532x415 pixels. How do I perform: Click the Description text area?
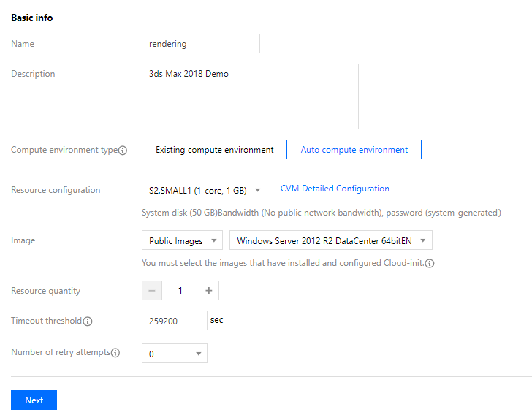(250, 96)
